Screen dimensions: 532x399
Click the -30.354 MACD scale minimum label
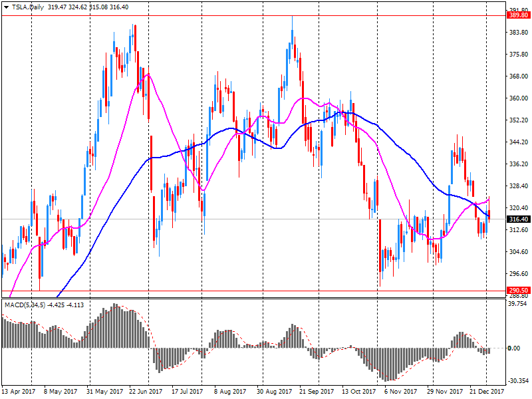coord(517,381)
